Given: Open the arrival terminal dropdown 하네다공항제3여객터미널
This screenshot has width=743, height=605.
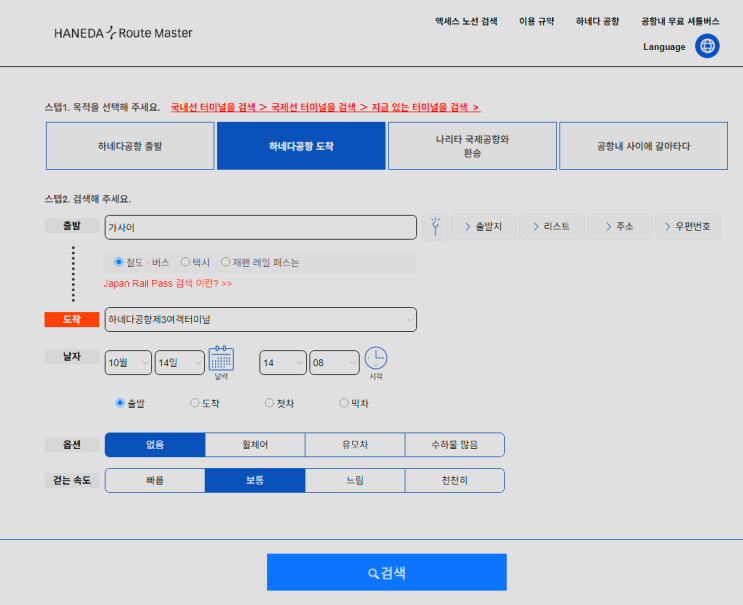Looking at the screenshot, I should pyautogui.click(x=261, y=320).
